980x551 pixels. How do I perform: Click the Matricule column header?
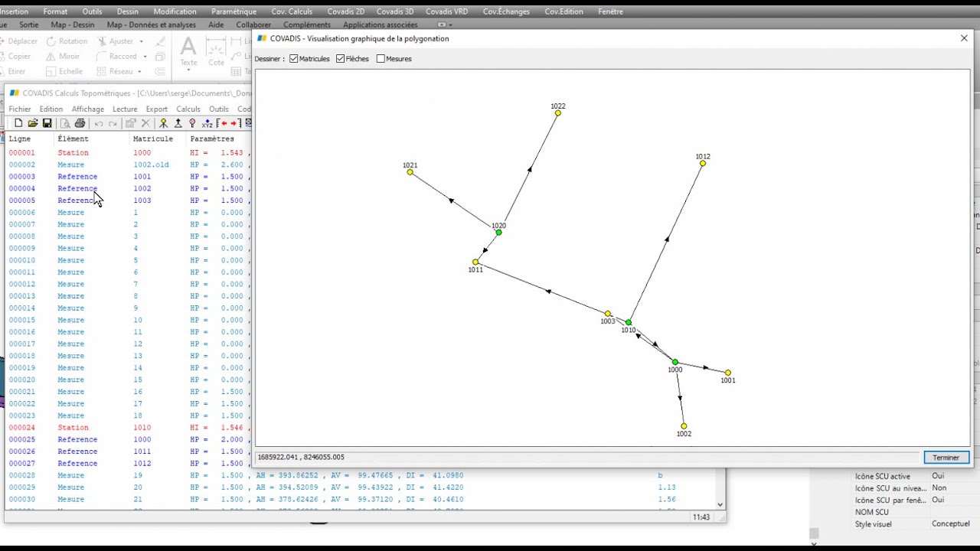[153, 139]
